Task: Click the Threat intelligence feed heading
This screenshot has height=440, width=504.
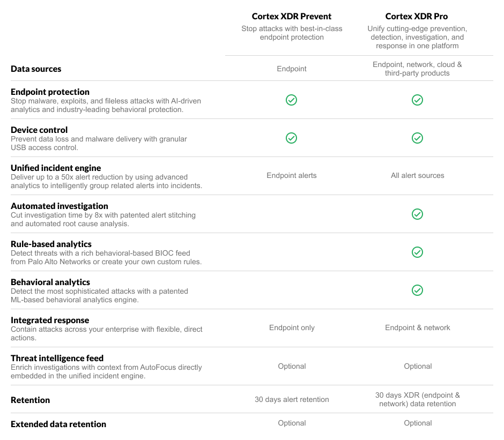Action: [57, 359]
